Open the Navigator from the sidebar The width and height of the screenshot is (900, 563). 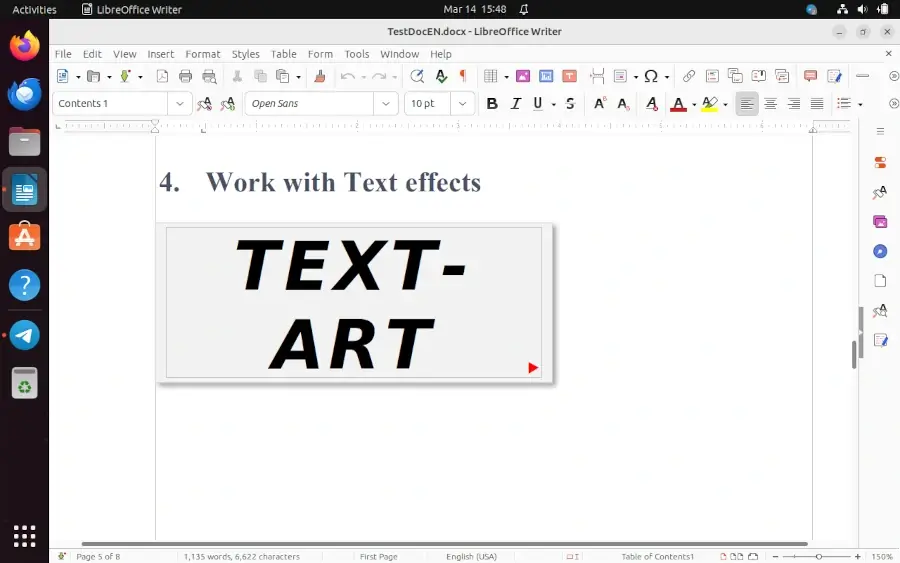click(880, 251)
